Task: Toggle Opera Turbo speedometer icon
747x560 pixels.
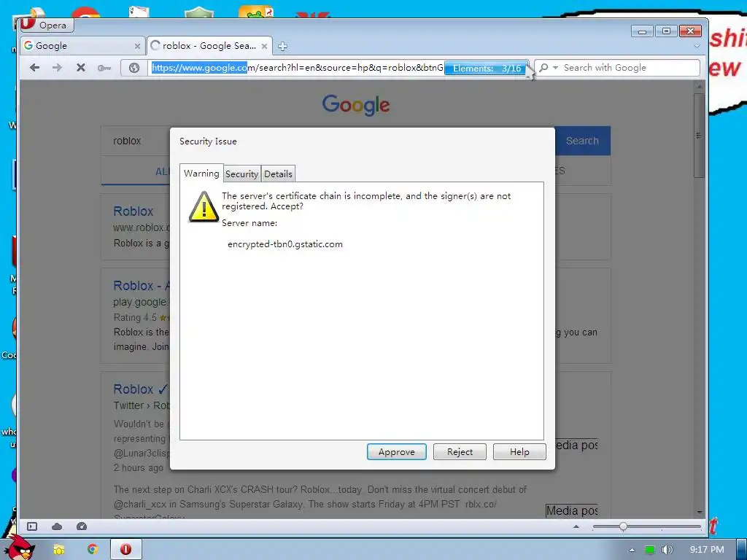Action: (82, 526)
